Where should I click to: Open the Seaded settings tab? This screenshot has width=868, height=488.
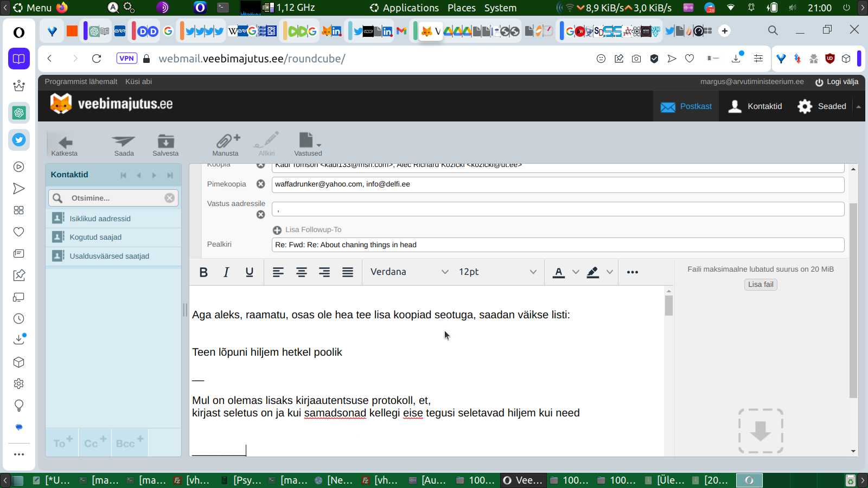click(821, 106)
